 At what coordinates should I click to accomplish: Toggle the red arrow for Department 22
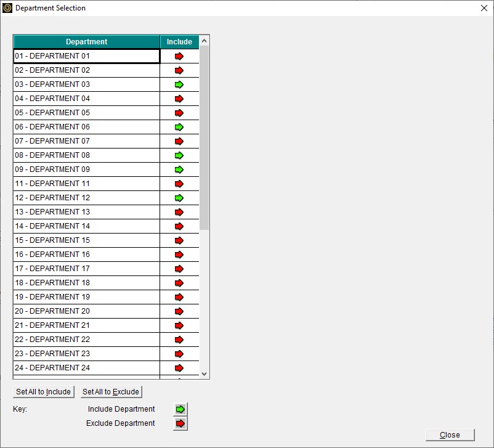click(x=179, y=340)
